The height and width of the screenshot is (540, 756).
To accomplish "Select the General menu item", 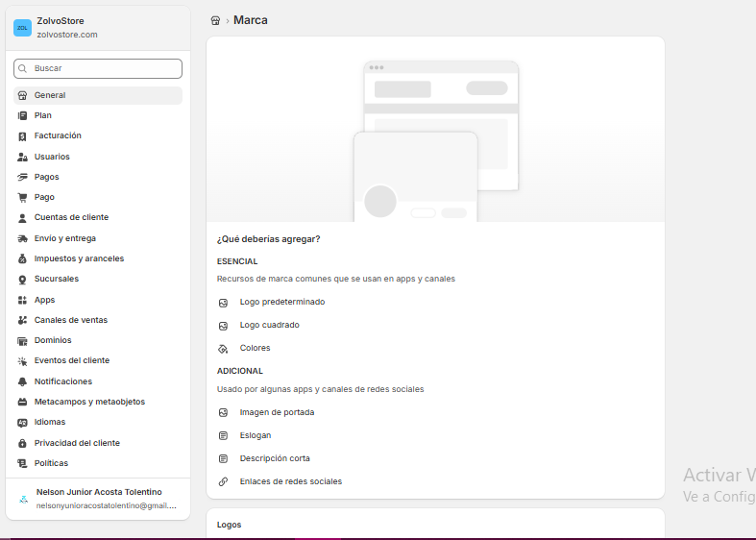I will tap(98, 95).
